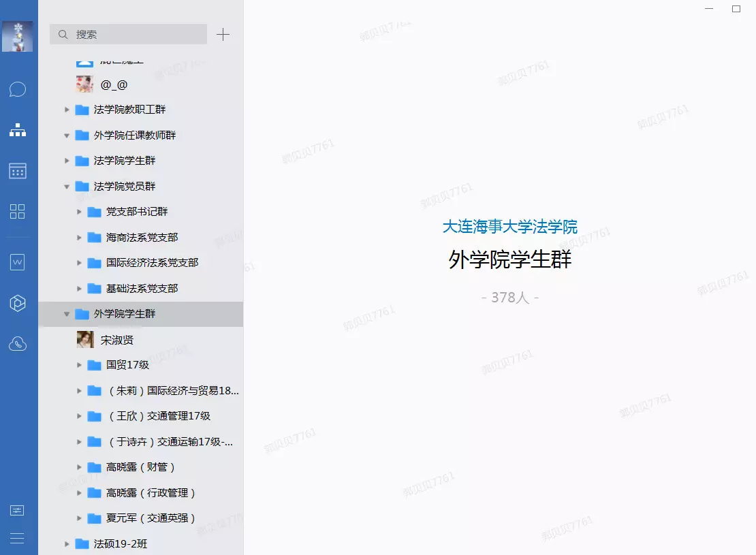The width and height of the screenshot is (756, 555).
Task: Expand the 法学院教职工群 folder arrow
Action: tap(67, 110)
